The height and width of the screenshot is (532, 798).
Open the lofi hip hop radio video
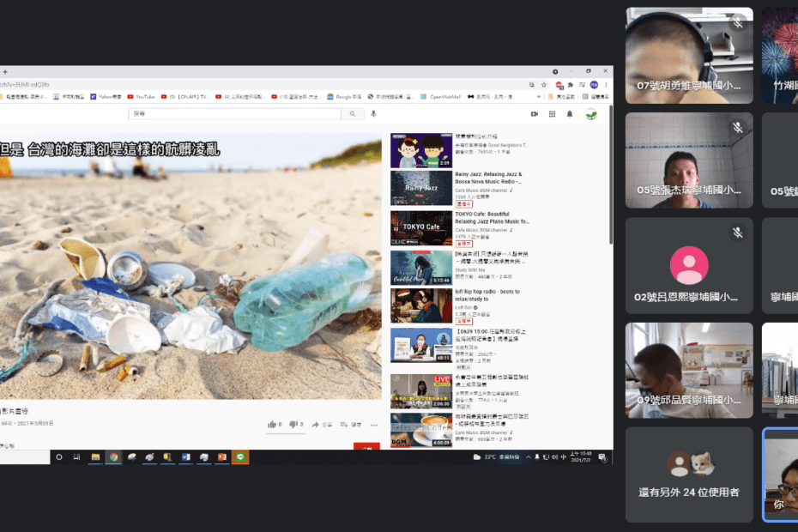[x=421, y=306]
